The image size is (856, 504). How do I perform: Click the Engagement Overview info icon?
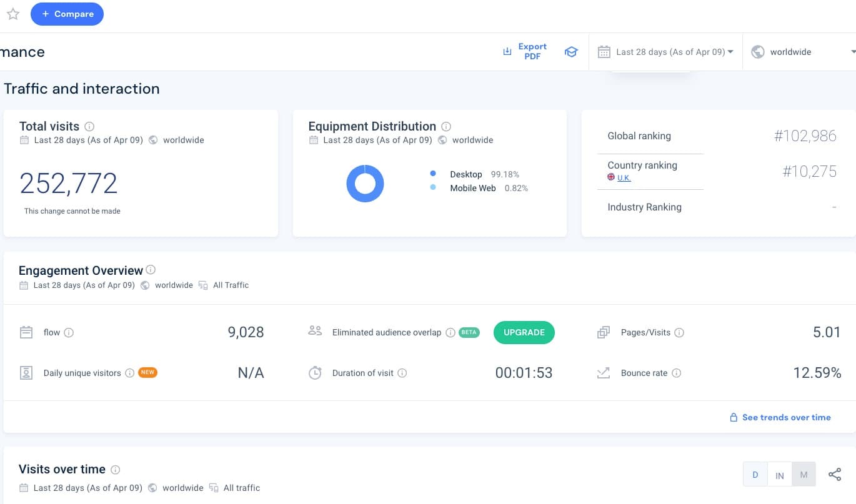(151, 270)
